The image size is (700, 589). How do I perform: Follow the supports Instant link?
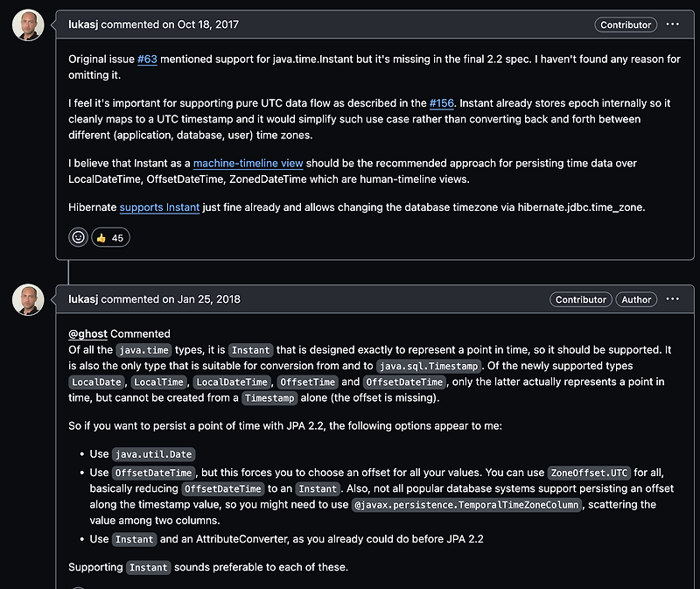[x=159, y=207]
